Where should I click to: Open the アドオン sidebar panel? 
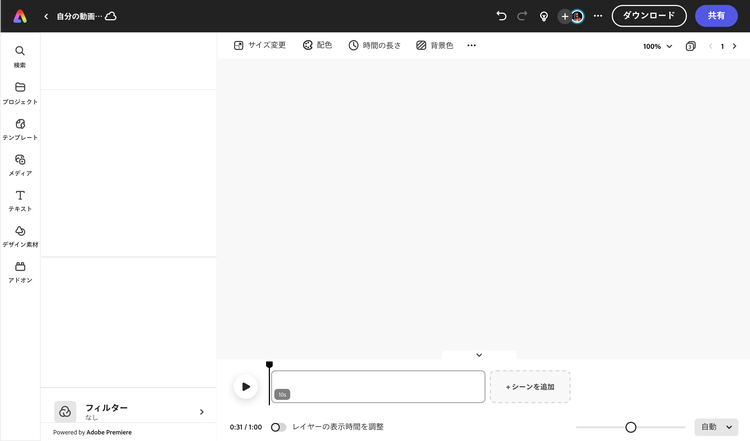tap(20, 272)
